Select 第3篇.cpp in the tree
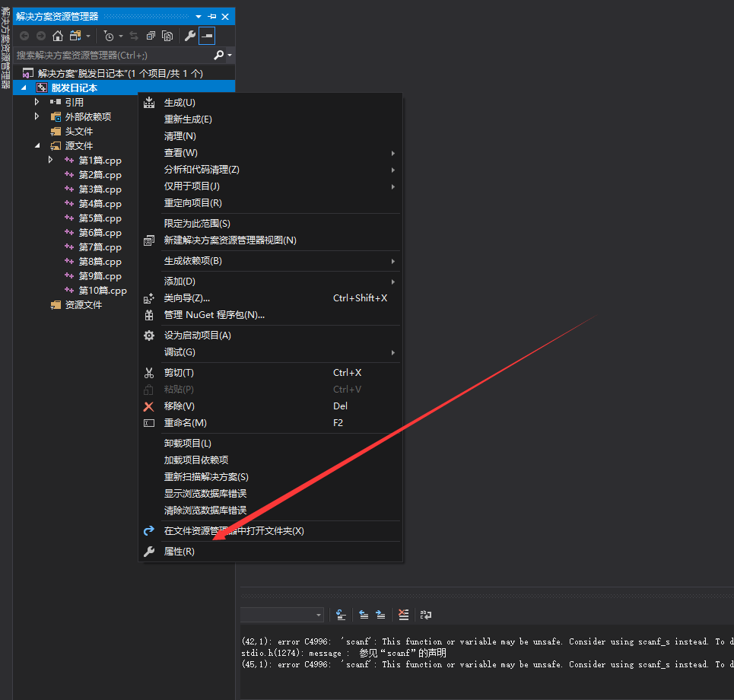 (100, 189)
